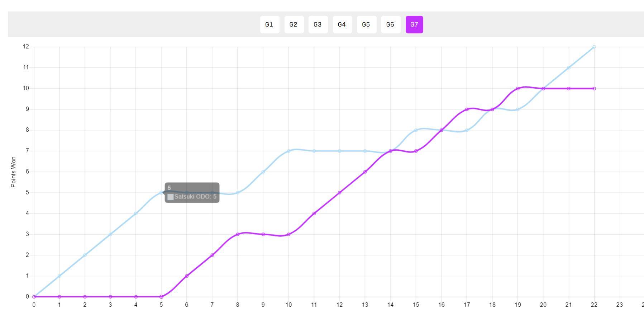This screenshot has width=644, height=315.
Task: Pick the purple data point at rally 6
Action: point(187,276)
